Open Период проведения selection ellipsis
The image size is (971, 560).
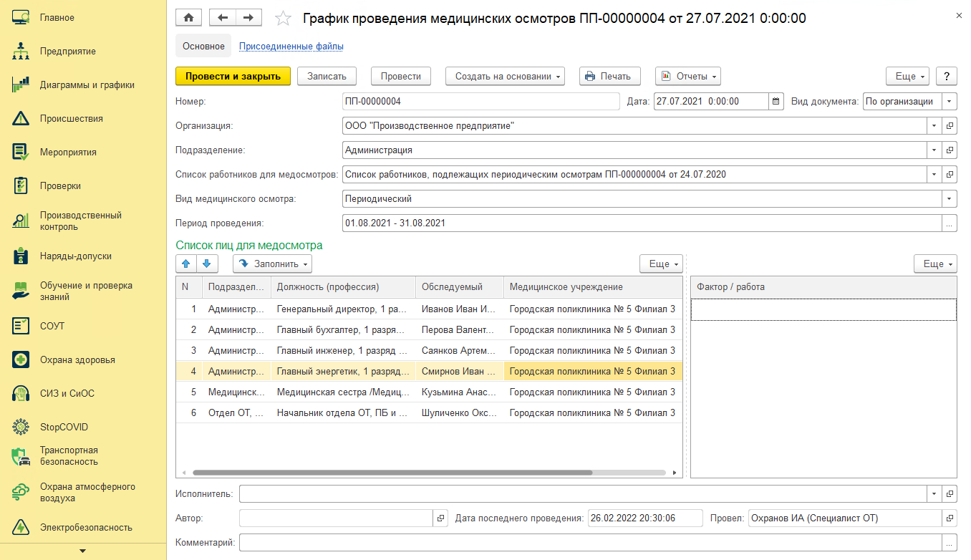point(950,223)
